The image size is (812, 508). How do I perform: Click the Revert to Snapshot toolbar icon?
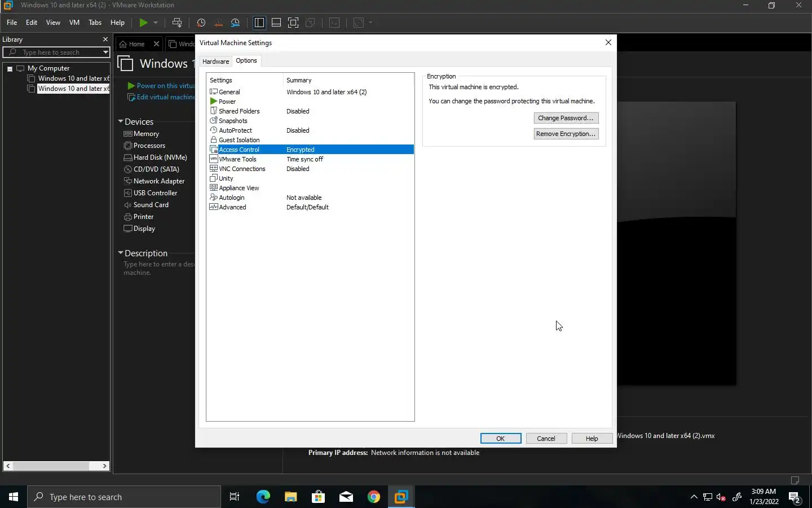[218, 23]
